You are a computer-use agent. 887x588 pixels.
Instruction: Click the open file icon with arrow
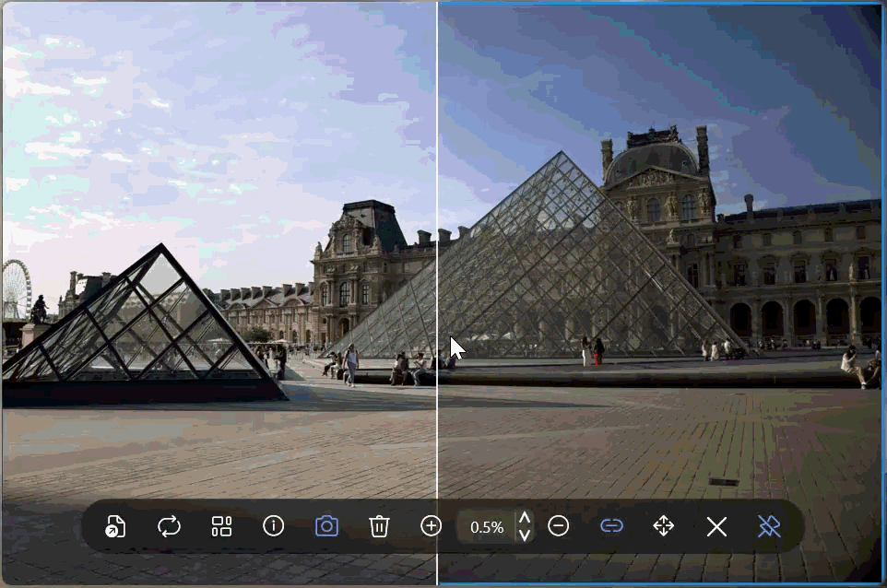115,526
